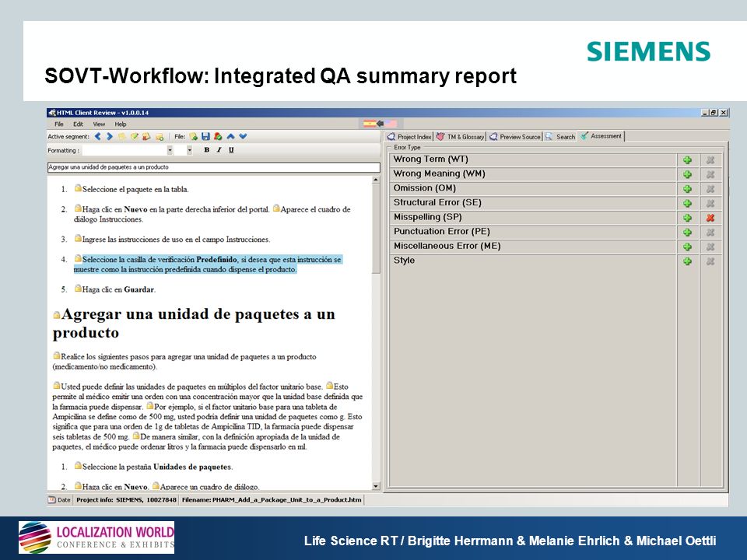Save the file using the floppy disk icon
This screenshot has height=560, width=747.
pyautogui.click(x=205, y=137)
